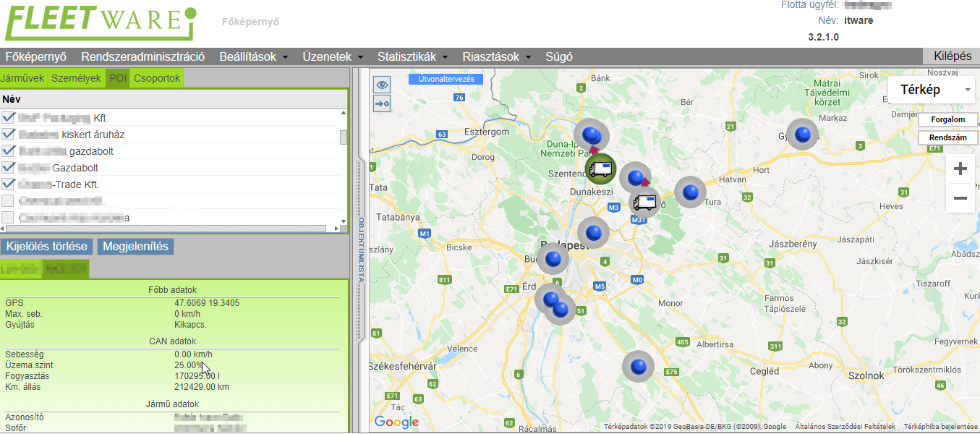Click the map zoom out minus button
980x434 pixels.
(x=960, y=198)
